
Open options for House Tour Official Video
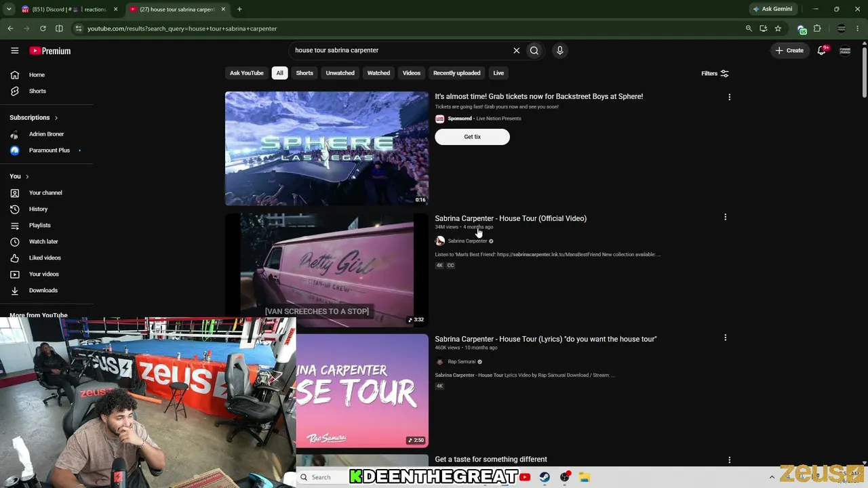point(725,218)
